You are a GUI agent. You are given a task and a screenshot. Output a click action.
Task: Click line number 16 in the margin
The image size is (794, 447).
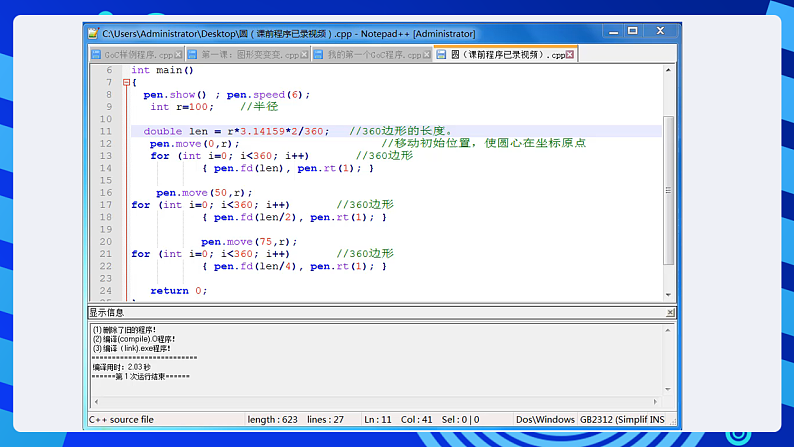[106, 193]
